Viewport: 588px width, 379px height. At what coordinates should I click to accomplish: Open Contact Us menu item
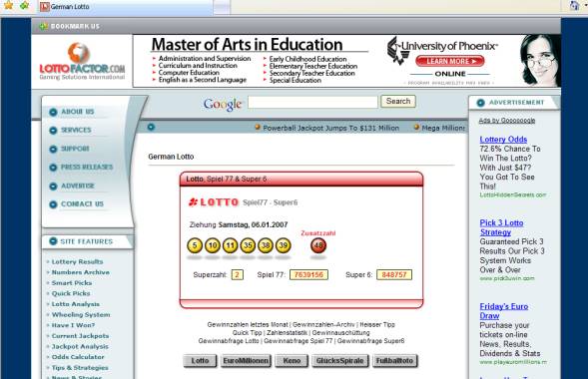tap(82, 204)
